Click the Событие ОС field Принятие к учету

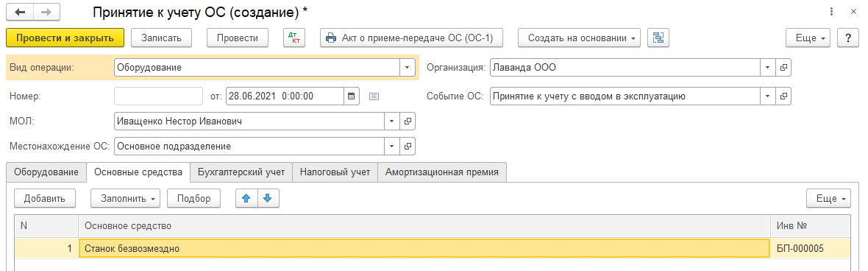click(x=625, y=96)
